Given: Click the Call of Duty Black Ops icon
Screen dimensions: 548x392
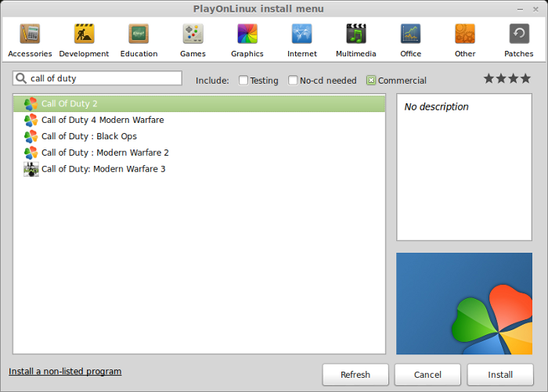Looking at the screenshot, I should pyautogui.click(x=31, y=137).
